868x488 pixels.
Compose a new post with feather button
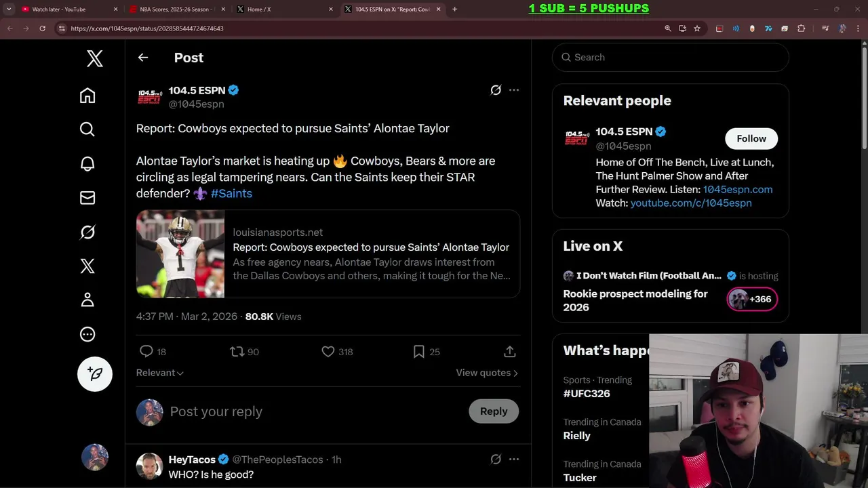click(x=95, y=374)
